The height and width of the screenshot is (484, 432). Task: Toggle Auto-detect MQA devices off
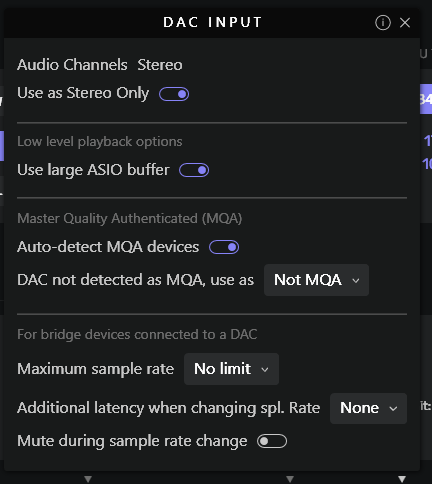pyautogui.click(x=224, y=247)
